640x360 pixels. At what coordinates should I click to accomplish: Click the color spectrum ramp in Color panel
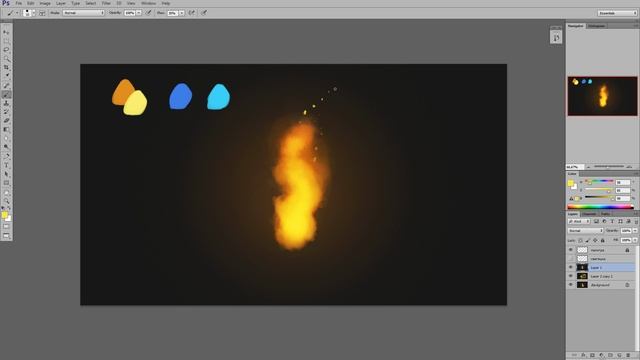[600, 207]
